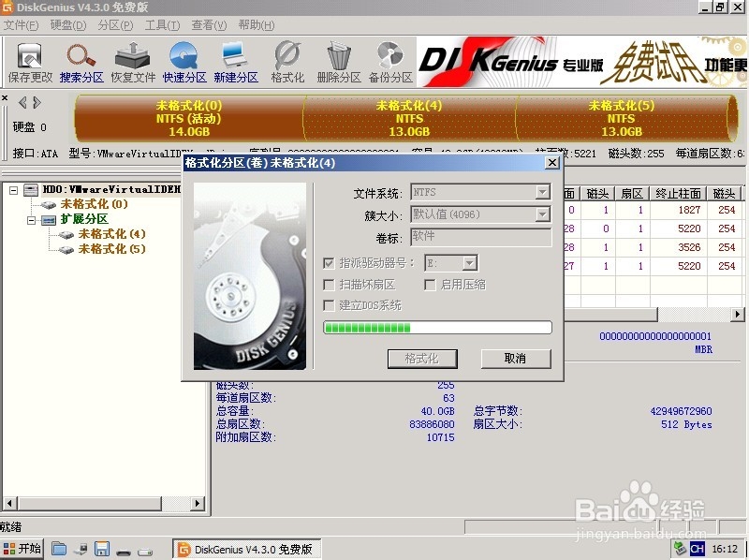Image resolution: width=749 pixels, height=560 pixels.
Task: Open the File (文件) menu
Action: 21,25
